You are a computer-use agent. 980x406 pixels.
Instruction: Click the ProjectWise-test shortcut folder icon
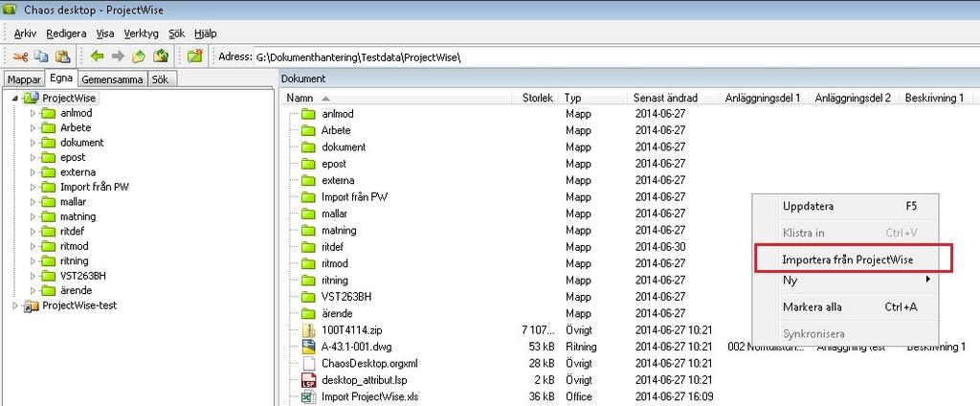pyautogui.click(x=32, y=305)
